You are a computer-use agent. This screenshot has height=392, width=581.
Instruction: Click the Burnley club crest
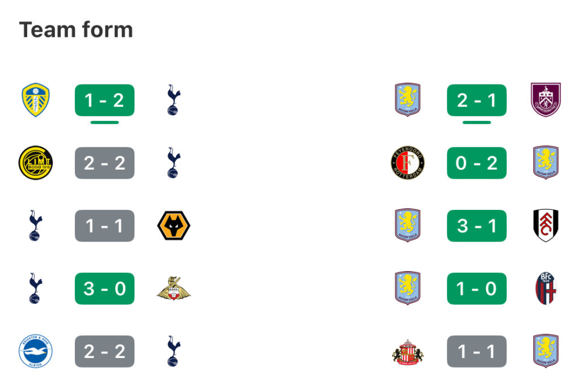545,100
